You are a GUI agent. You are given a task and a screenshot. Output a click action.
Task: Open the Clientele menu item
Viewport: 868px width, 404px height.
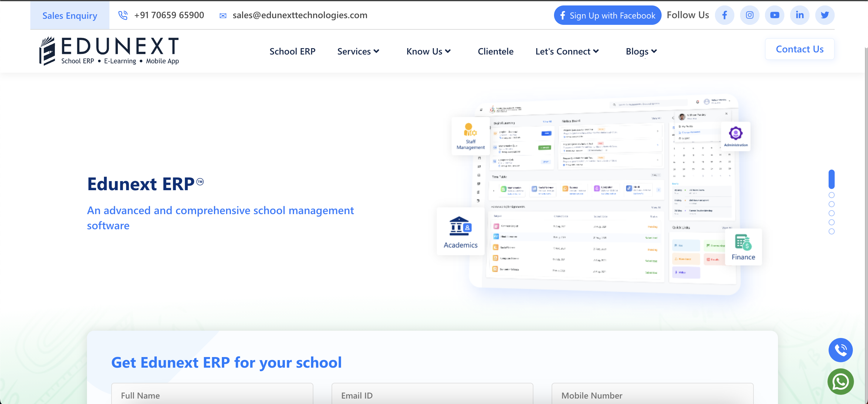(495, 51)
